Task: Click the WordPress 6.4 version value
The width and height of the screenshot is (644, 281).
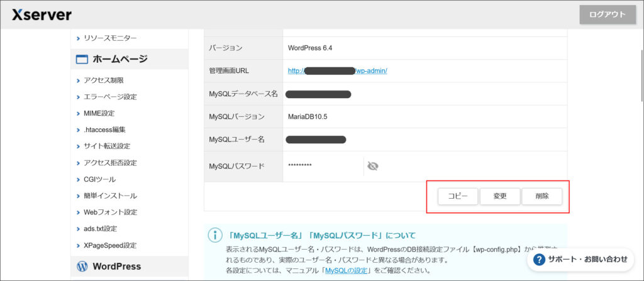Action: [310, 48]
